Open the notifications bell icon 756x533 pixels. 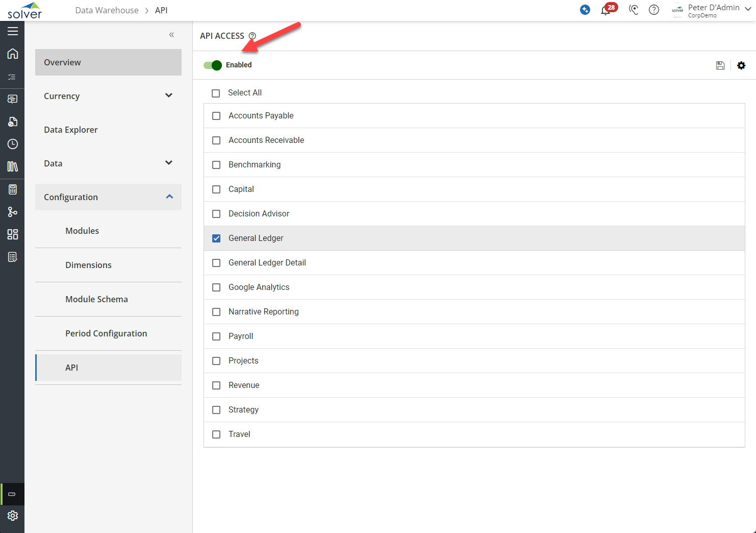coord(606,10)
